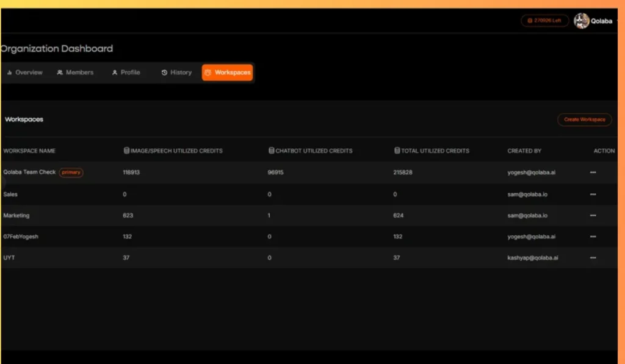The width and height of the screenshot is (625, 364).
Task: Click the Create Workspace button
Action: pos(584,120)
